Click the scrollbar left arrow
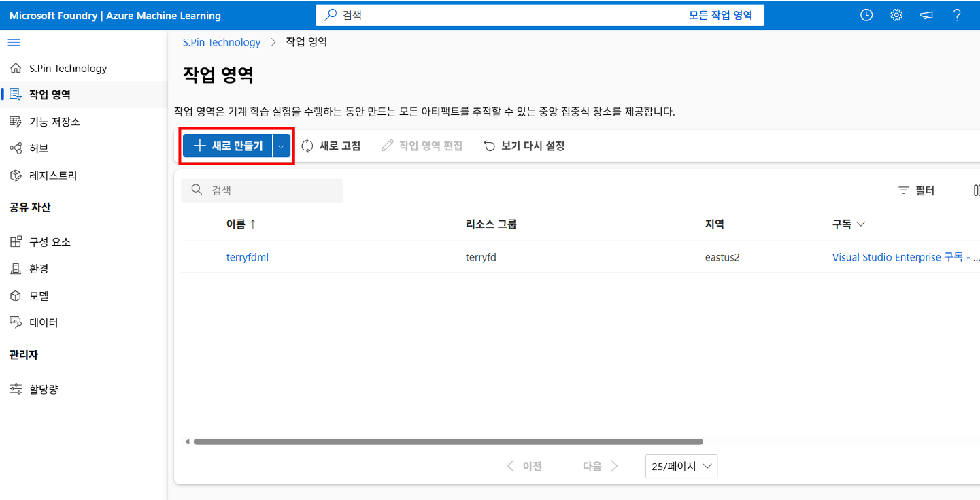The height and width of the screenshot is (500, 980). click(188, 441)
